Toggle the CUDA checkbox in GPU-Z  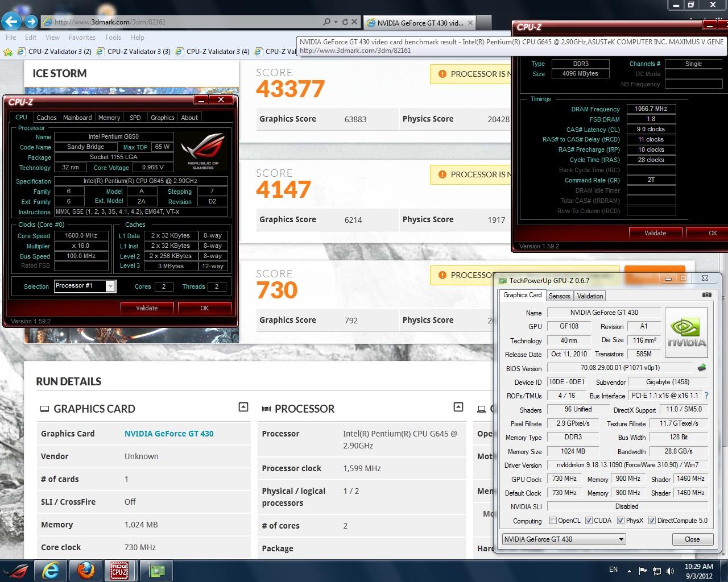[589, 521]
